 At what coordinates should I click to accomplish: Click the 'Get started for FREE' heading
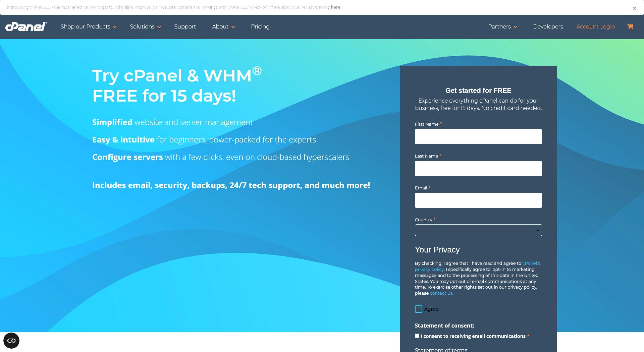point(478,91)
